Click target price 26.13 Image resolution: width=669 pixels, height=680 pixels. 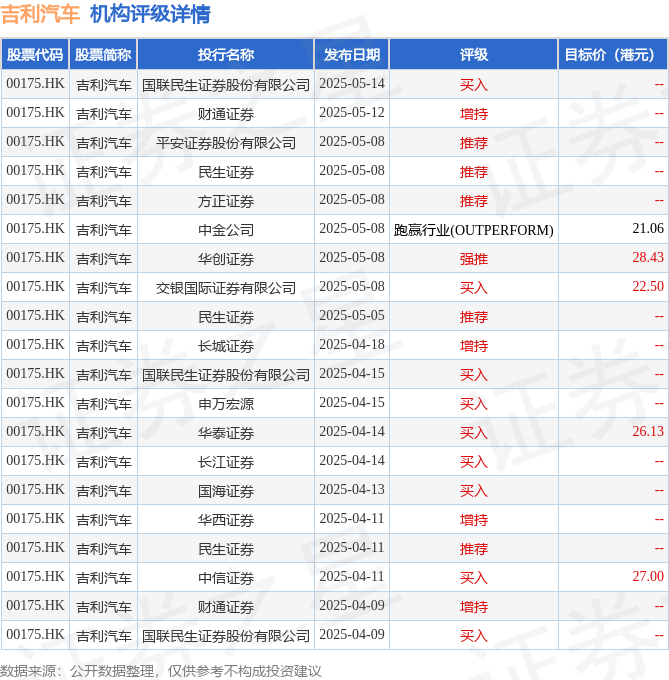pos(648,432)
